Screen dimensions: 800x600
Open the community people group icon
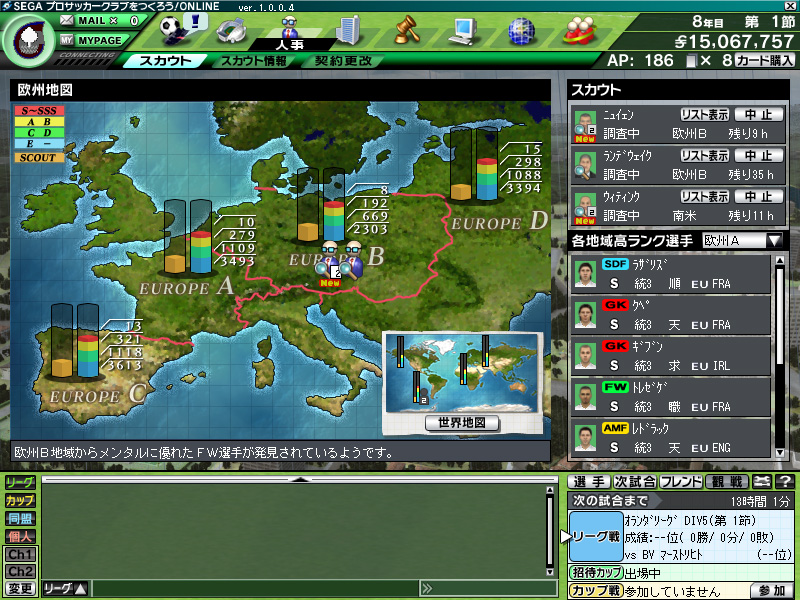click(x=580, y=31)
